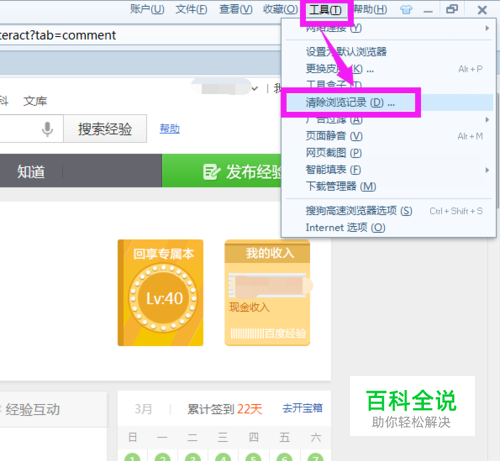Click the 搜索经验 button
The height and width of the screenshot is (461, 500).
105,129
